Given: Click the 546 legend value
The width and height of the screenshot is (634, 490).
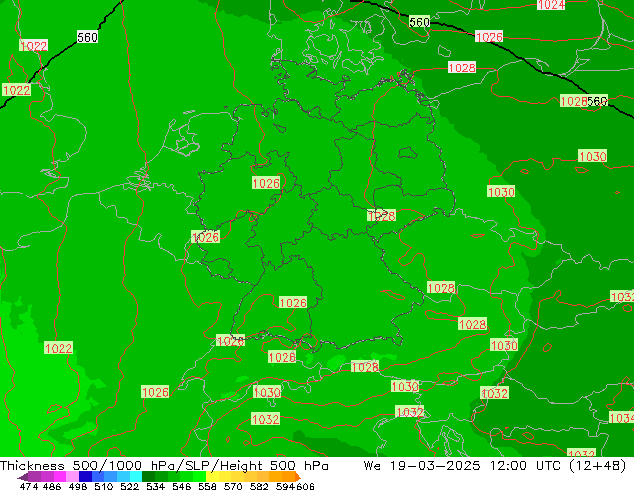Looking at the screenshot, I should (181, 486).
